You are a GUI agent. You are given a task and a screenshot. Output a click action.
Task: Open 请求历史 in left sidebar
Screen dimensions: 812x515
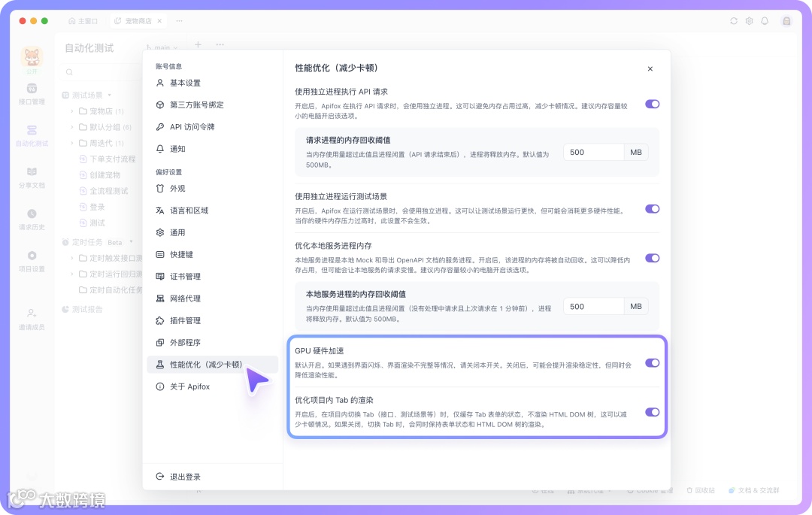pos(32,220)
